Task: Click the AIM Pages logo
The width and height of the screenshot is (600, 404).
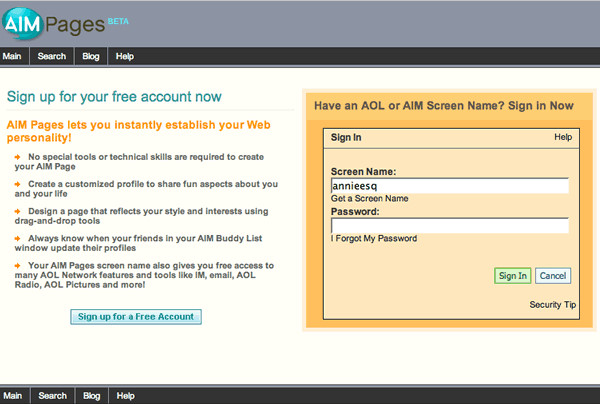Action: click(54, 24)
